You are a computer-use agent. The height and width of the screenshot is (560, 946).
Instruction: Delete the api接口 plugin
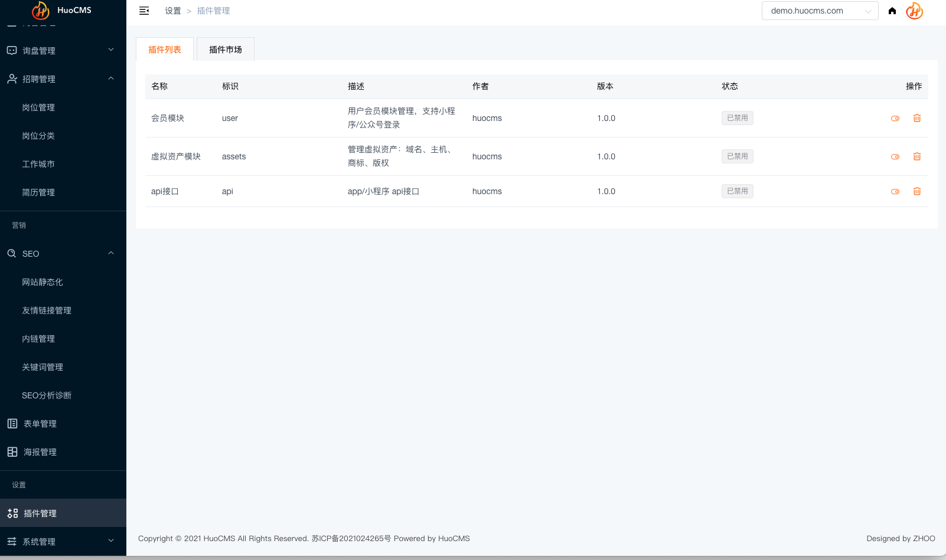(917, 191)
